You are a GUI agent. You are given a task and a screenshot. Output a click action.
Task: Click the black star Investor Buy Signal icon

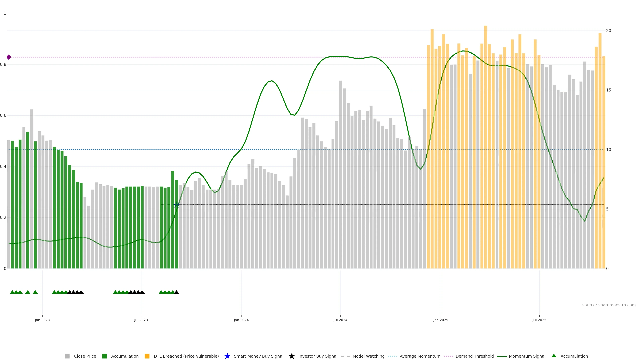click(x=291, y=356)
